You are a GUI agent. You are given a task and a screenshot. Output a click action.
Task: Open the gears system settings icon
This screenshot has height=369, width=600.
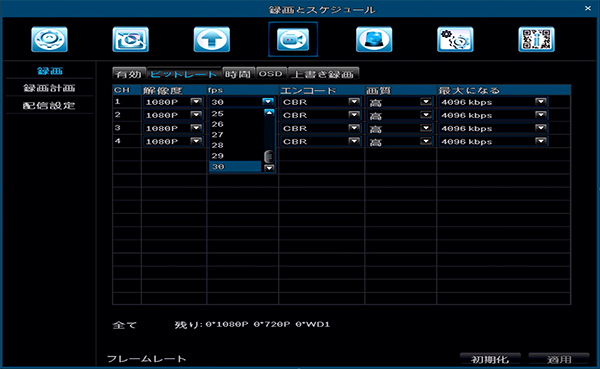(455, 39)
